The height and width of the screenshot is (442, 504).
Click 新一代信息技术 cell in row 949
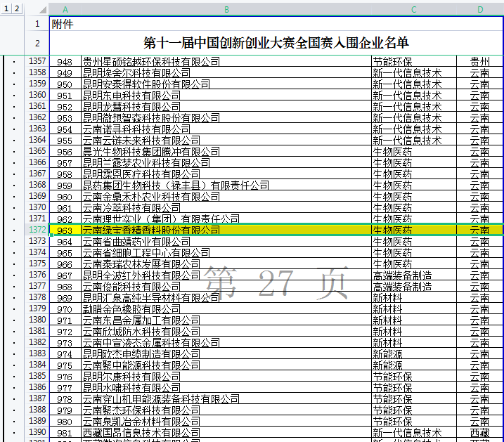pyautogui.click(x=414, y=72)
